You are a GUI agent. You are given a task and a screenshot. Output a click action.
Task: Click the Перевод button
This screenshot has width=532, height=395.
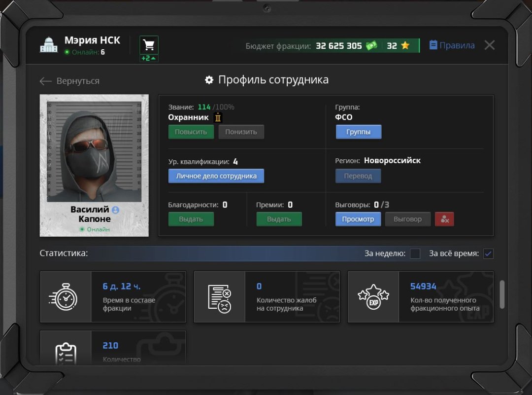point(358,176)
